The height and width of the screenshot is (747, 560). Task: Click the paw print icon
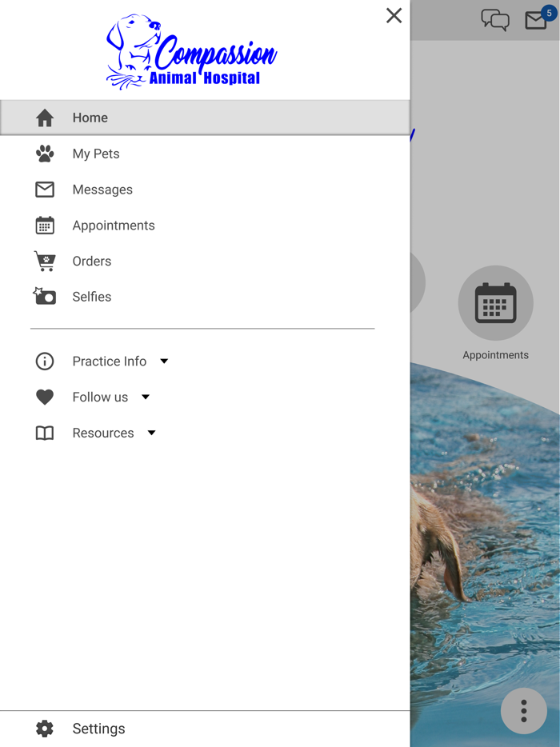pyautogui.click(x=45, y=154)
